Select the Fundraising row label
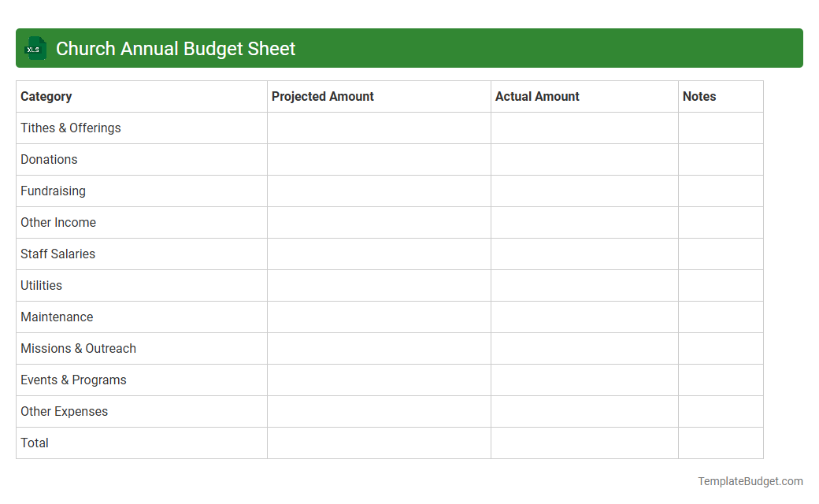The height and width of the screenshot is (504, 819). pyautogui.click(x=53, y=191)
